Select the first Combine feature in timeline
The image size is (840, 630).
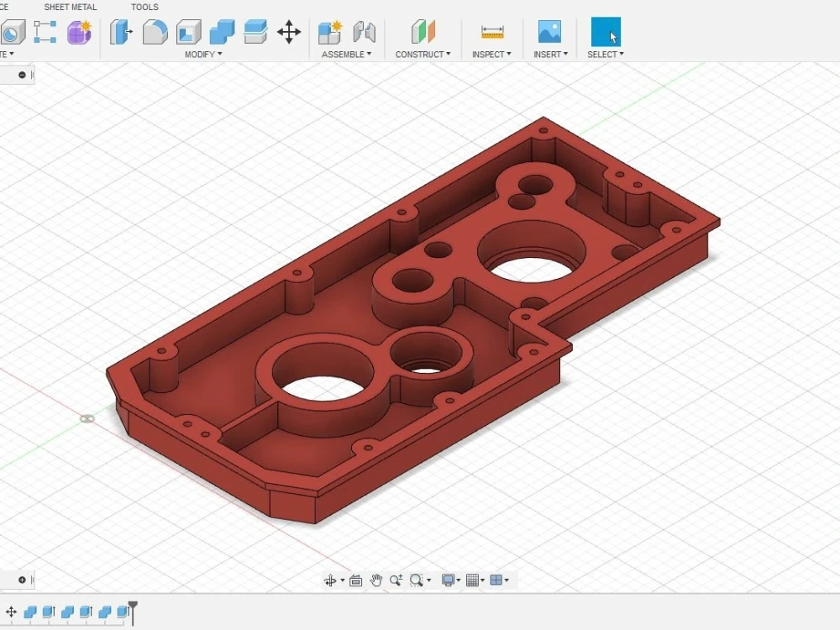[x=30, y=612]
